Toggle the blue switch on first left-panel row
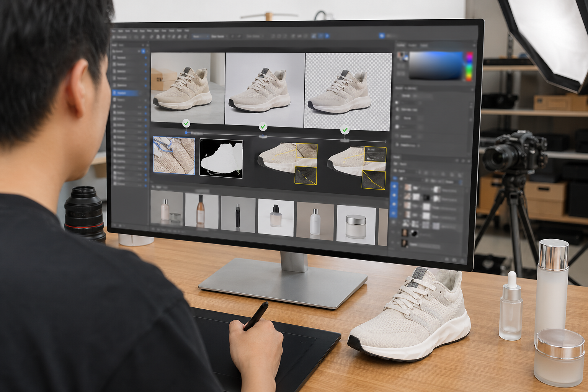Viewport: 588px width, 392px height. (145, 58)
